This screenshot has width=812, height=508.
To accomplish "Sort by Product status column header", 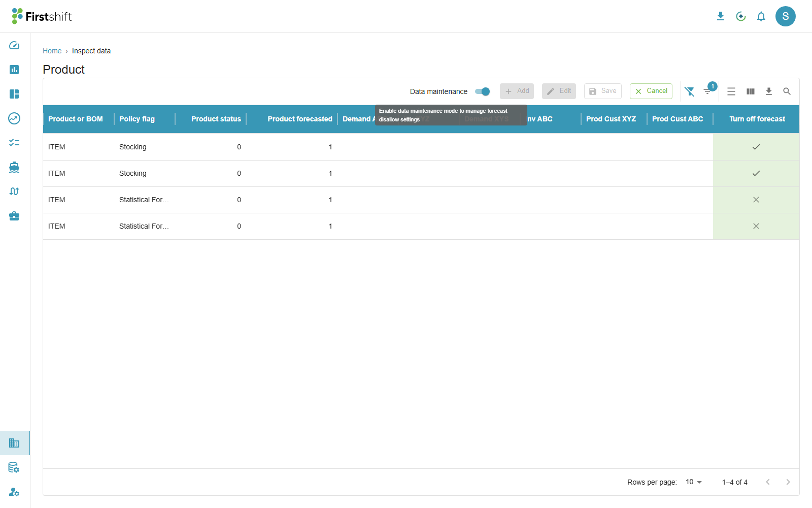I will (x=216, y=119).
